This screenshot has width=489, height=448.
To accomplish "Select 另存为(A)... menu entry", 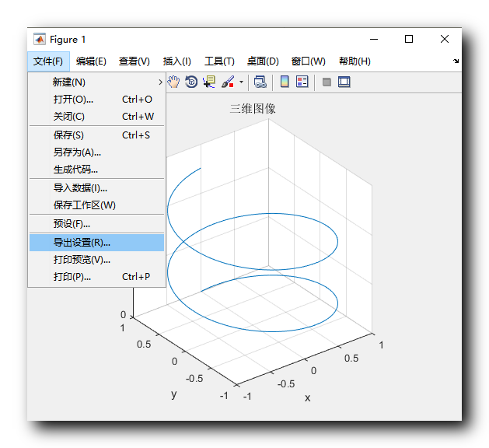I will [x=96, y=152].
